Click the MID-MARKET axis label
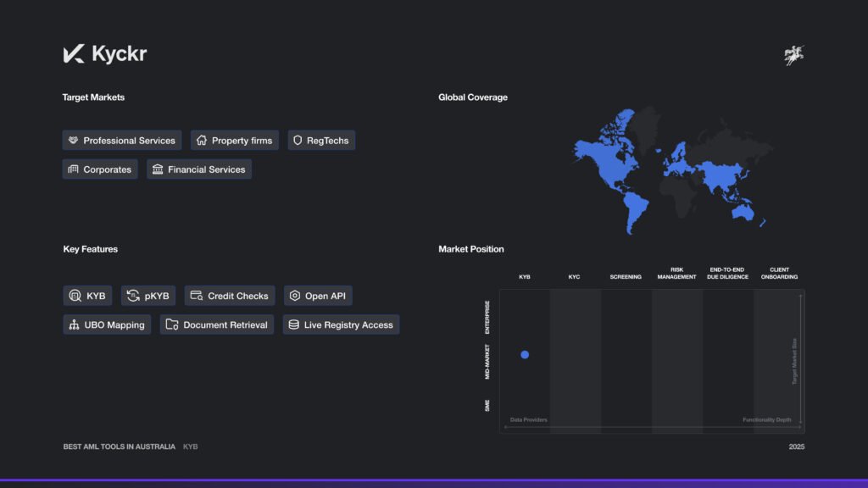Image resolution: width=868 pixels, height=488 pixels. click(487, 361)
